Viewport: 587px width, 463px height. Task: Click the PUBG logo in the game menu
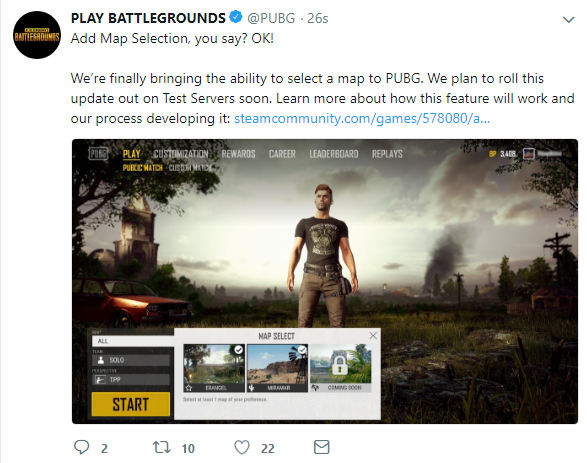[98, 153]
